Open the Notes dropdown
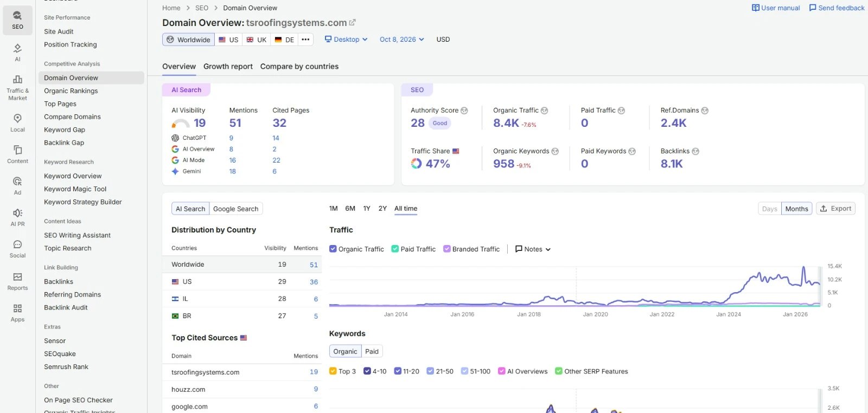The image size is (868, 413). click(533, 249)
